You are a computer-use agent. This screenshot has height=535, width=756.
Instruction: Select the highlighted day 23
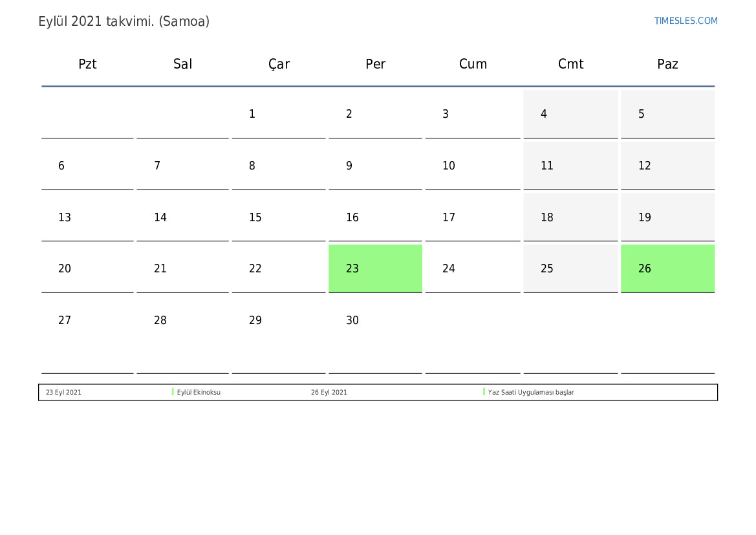pyautogui.click(x=375, y=268)
